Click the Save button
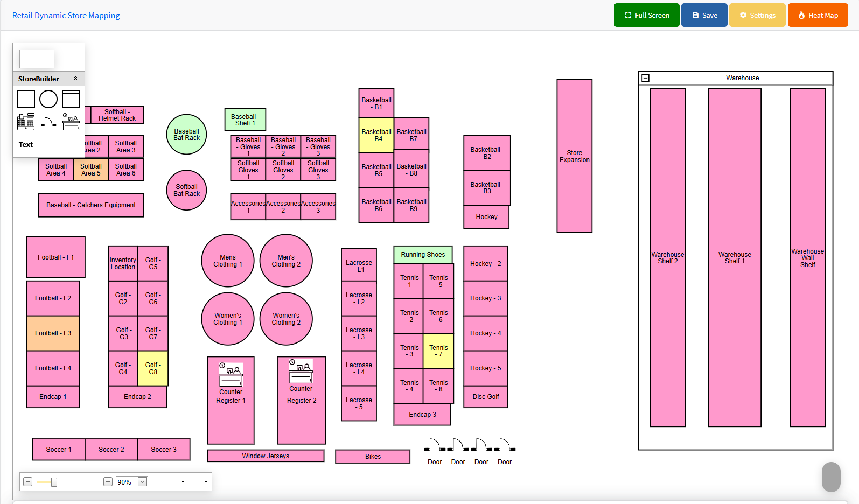The image size is (859, 504). 704,15
